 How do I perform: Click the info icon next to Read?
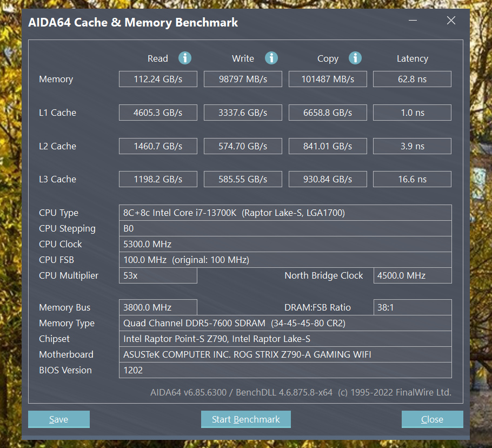point(185,58)
